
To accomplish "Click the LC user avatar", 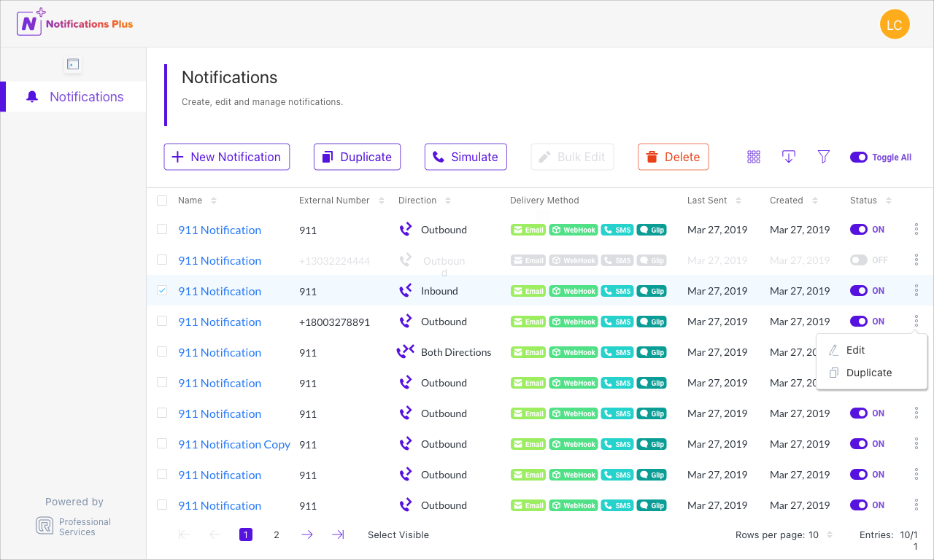I will 895,25.
